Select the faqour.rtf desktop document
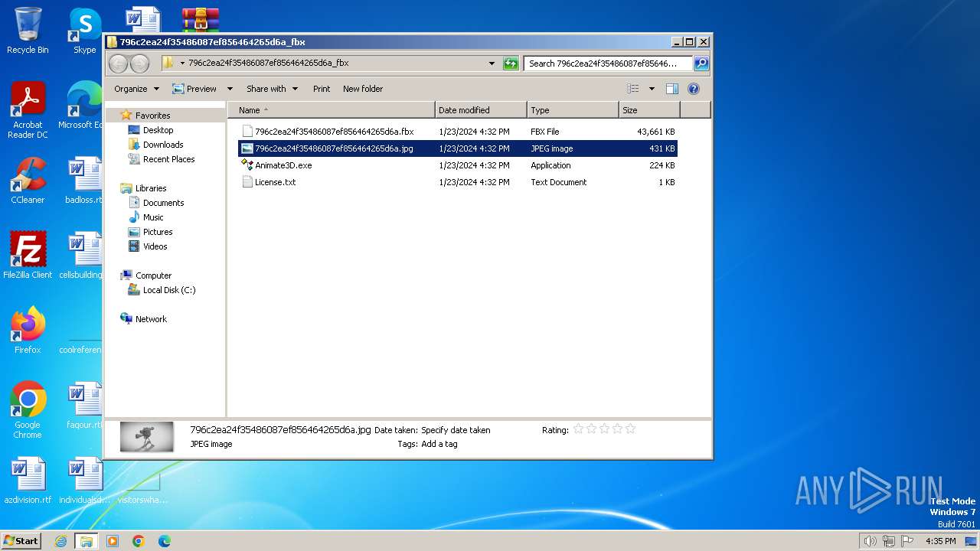The height and width of the screenshot is (551, 980). [x=84, y=406]
